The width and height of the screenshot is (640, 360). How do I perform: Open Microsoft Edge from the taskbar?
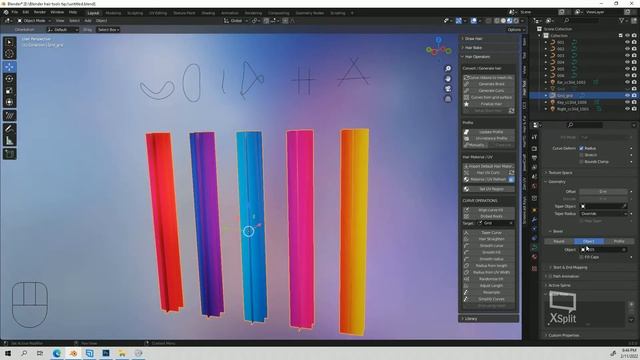click(x=57, y=353)
